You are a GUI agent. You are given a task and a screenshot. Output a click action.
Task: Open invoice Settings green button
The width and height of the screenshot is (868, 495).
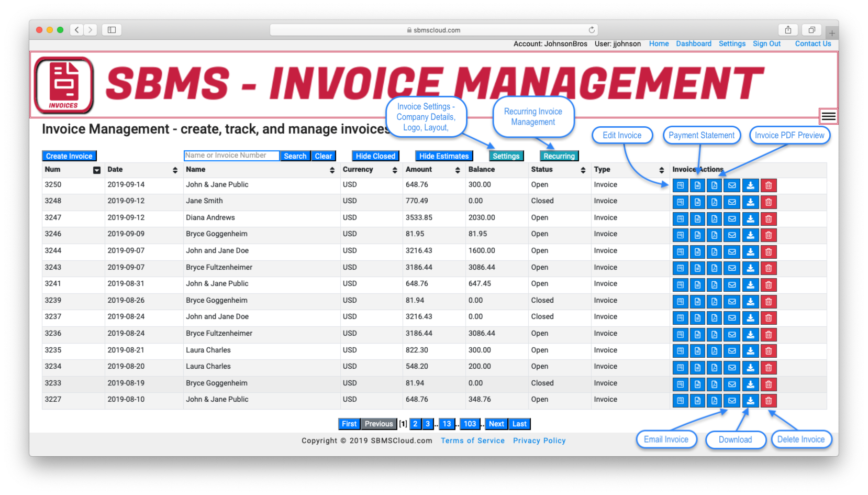tap(506, 156)
